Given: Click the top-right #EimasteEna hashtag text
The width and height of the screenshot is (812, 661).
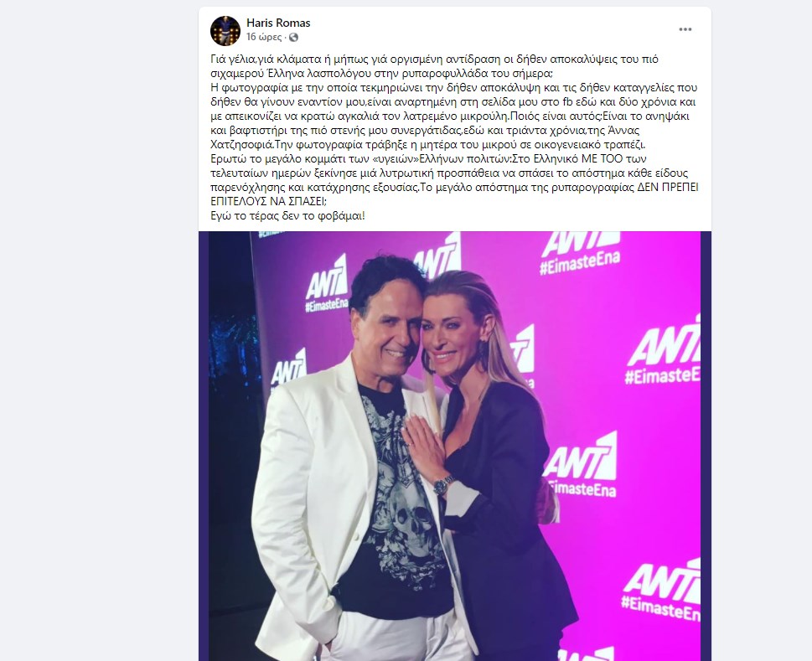Looking at the screenshot, I should click(580, 265).
